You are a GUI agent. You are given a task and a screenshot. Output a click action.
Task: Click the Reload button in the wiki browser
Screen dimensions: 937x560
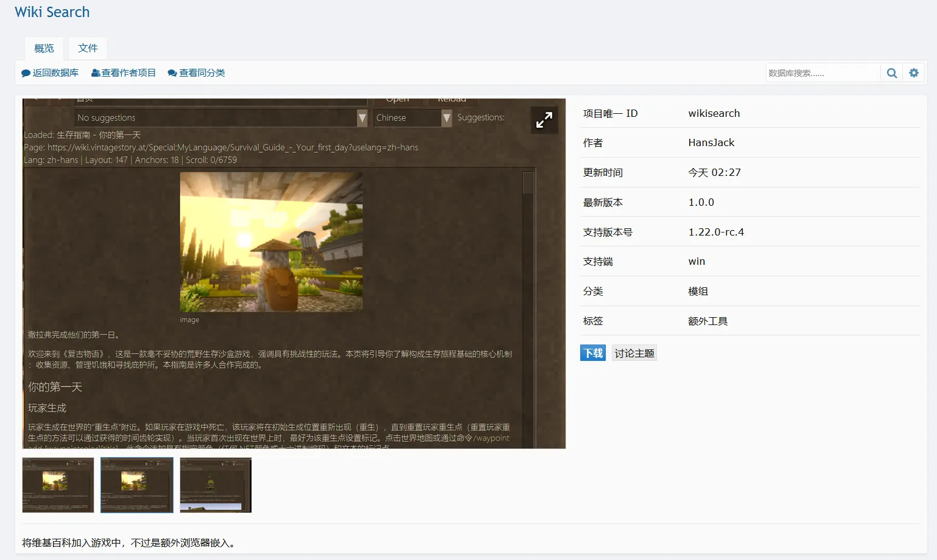point(451,99)
